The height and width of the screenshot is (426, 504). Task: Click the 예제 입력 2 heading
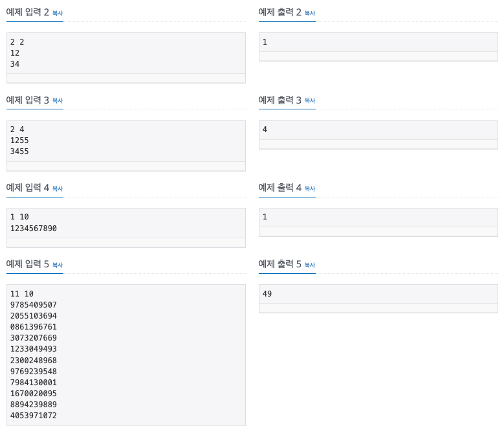tap(28, 12)
